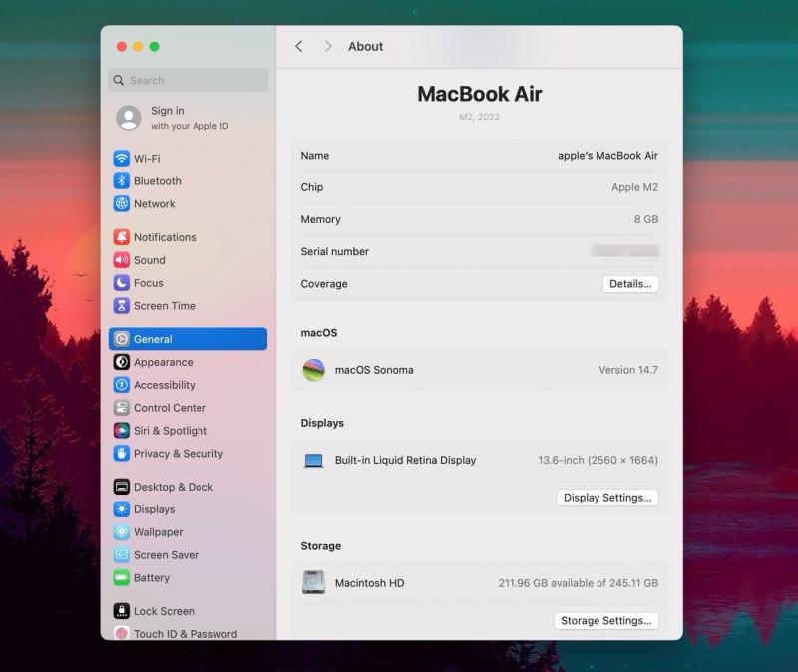Click the macOS Sonoma label
The width and height of the screenshot is (798, 672).
click(x=374, y=370)
